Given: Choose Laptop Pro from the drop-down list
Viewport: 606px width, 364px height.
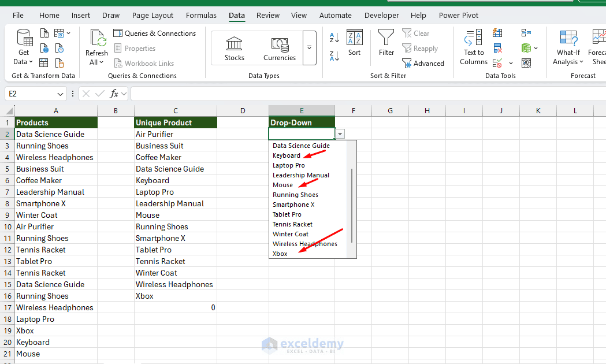Looking at the screenshot, I should [x=289, y=165].
